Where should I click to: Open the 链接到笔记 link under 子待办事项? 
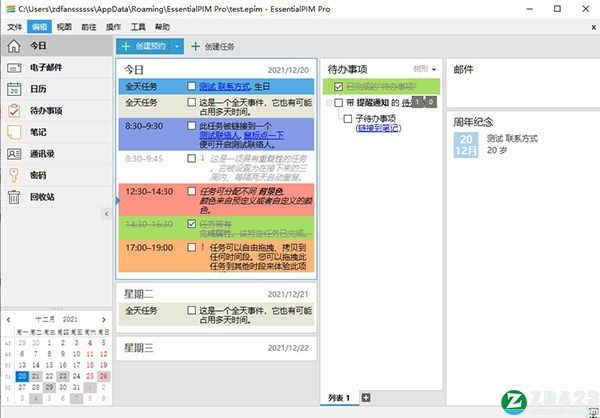pos(378,128)
